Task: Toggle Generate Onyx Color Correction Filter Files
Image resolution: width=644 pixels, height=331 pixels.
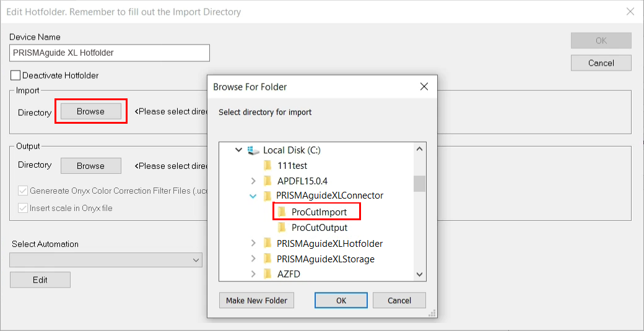Action: (24, 191)
